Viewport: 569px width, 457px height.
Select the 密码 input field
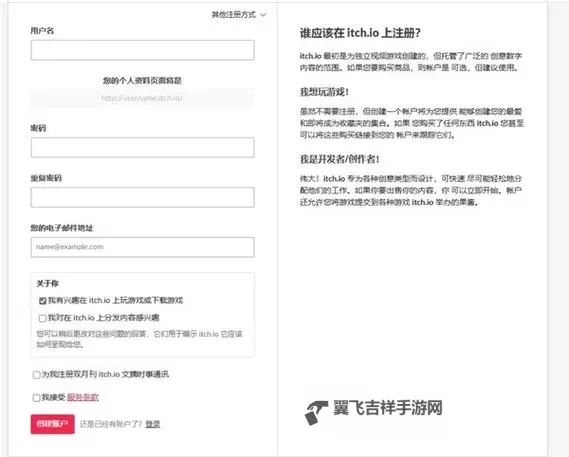(143, 147)
